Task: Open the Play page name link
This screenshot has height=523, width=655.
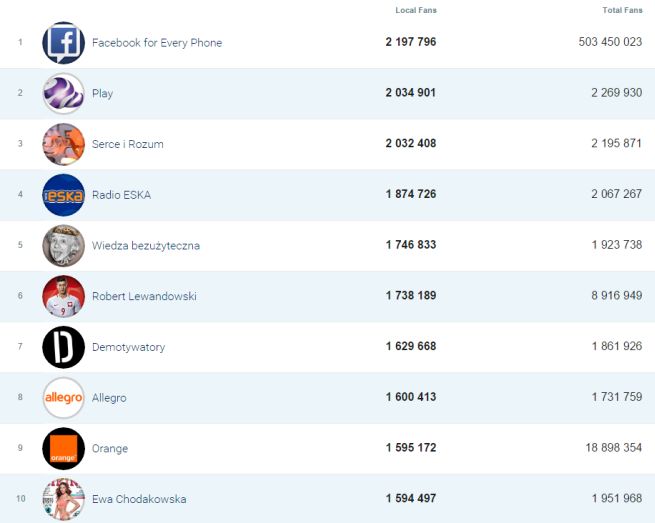Action: click(x=102, y=94)
